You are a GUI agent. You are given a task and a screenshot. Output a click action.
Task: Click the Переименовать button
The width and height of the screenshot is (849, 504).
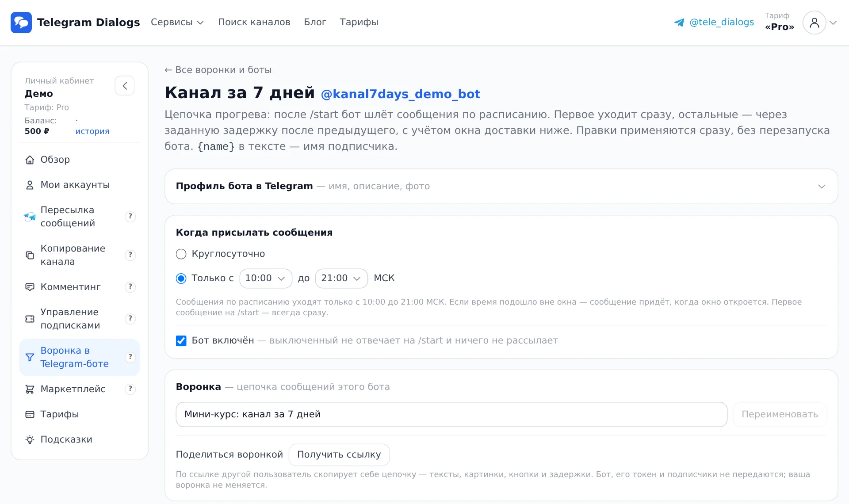(780, 414)
